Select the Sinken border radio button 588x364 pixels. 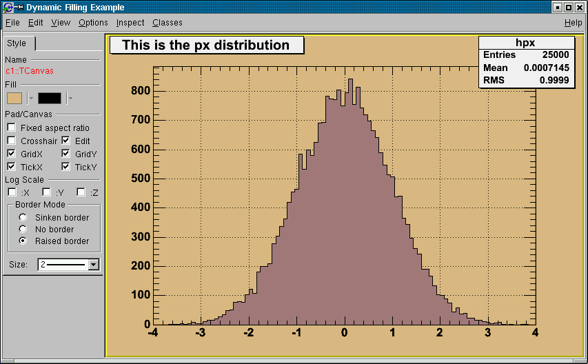point(23,217)
